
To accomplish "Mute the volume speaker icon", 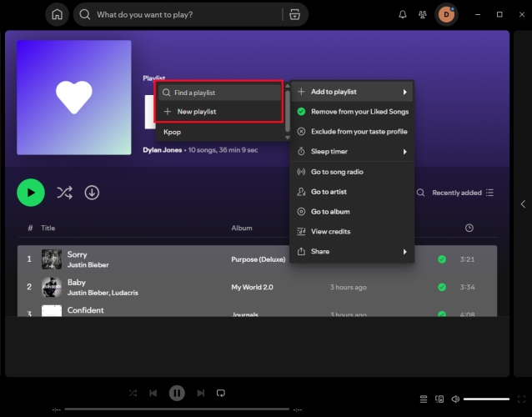I will (x=455, y=399).
